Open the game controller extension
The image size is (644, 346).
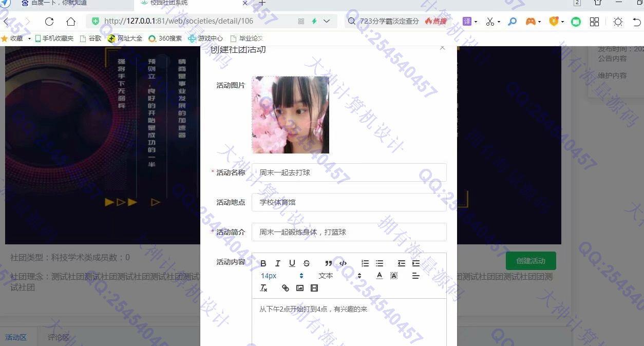pyautogui.click(x=531, y=22)
